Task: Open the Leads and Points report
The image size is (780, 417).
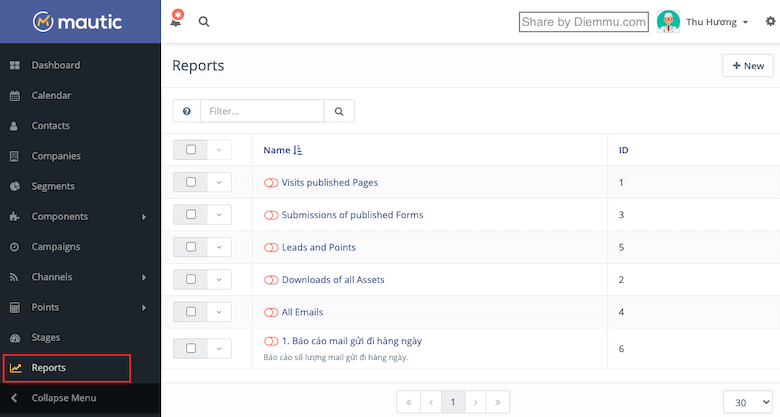Action: click(319, 247)
